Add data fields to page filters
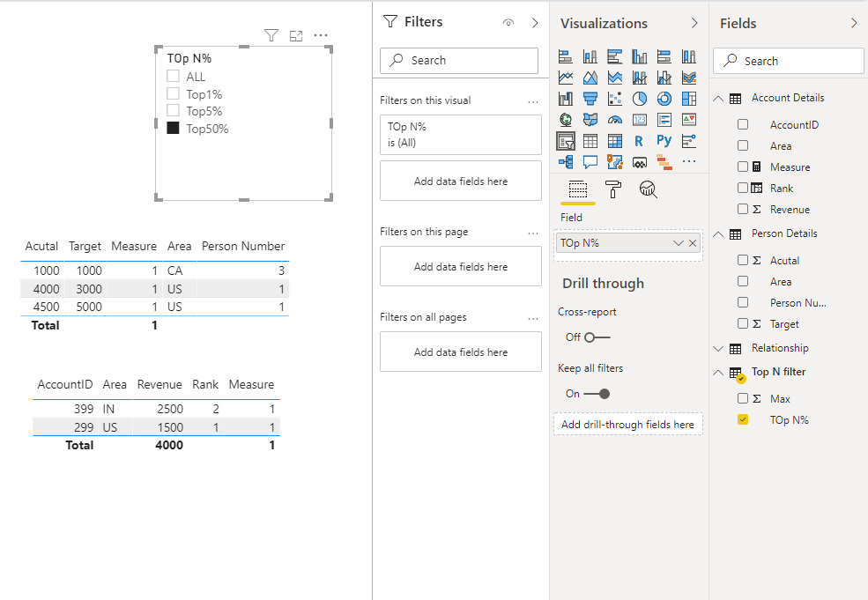868x600 pixels. tap(461, 266)
